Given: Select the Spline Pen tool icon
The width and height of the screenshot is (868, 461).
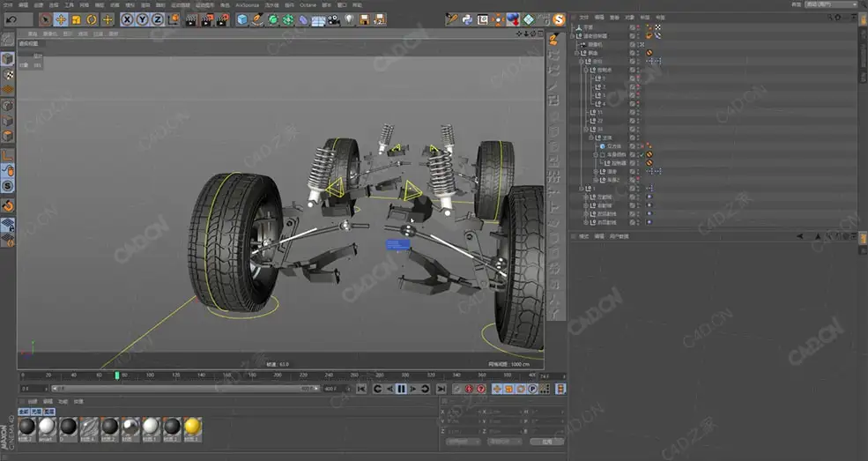Looking at the screenshot, I should coord(258,20).
